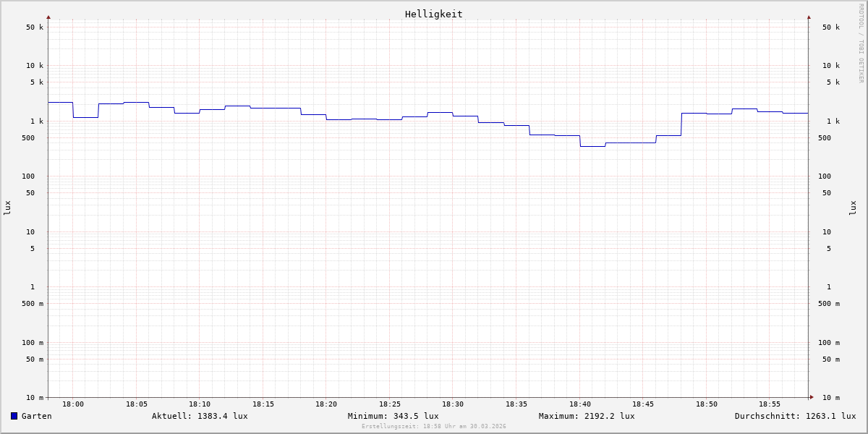Click the Erstellungszeit timestamp footer text
Image resolution: width=868 pixels, height=434 pixels.
pyautogui.click(x=434, y=427)
